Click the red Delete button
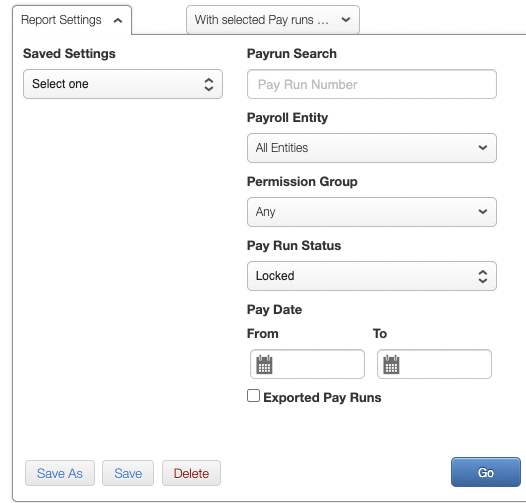 point(191,473)
